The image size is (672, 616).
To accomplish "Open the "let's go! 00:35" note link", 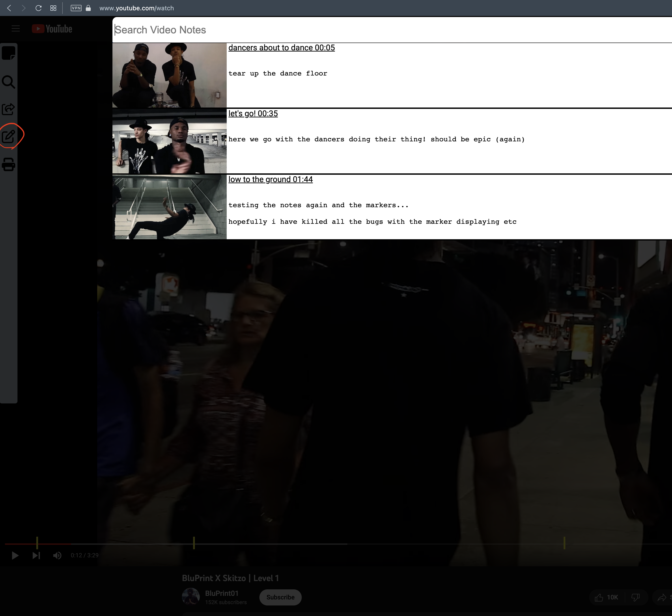I will click(253, 113).
